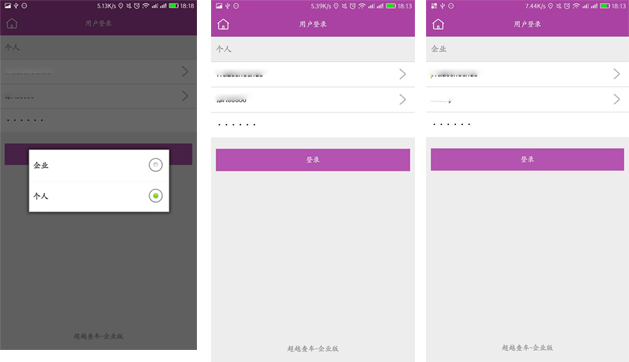Tap the location pin icon in the middle status bar

pos(336,6)
